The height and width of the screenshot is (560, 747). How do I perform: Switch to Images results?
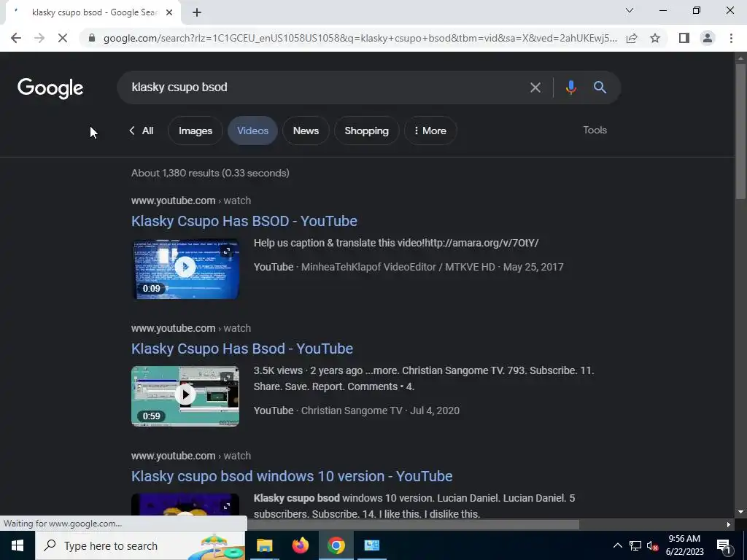(196, 131)
